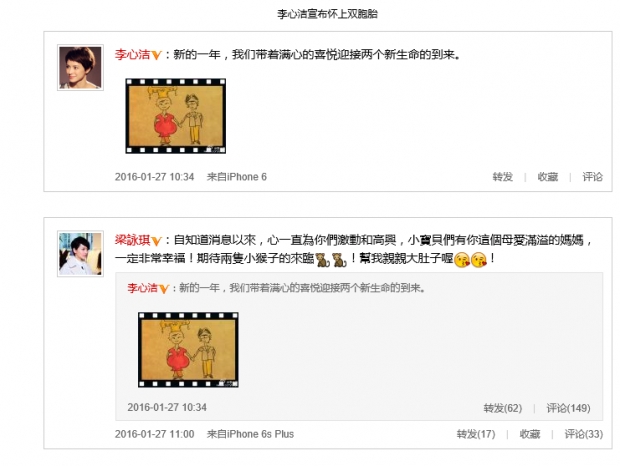
Task: Open the quoted 李心洁 name link in the repost
Action: coord(142,288)
